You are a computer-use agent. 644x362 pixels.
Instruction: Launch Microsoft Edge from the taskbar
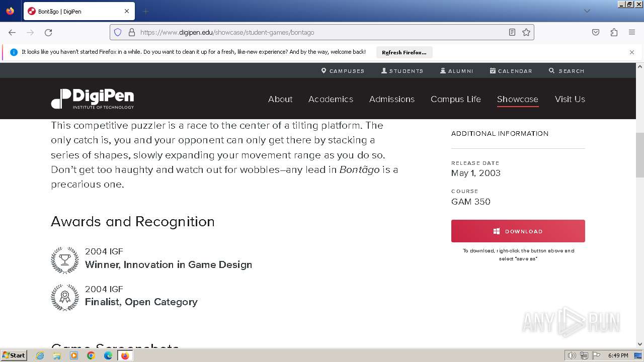(108, 355)
